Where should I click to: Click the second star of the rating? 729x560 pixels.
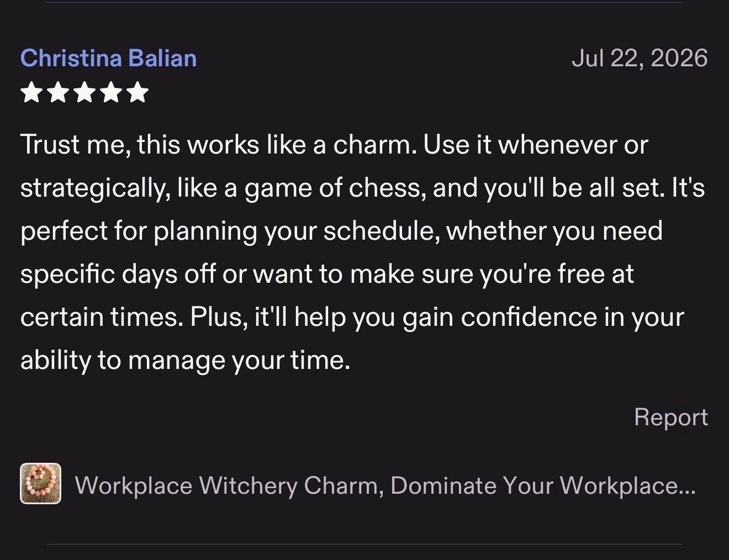pos(57,92)
